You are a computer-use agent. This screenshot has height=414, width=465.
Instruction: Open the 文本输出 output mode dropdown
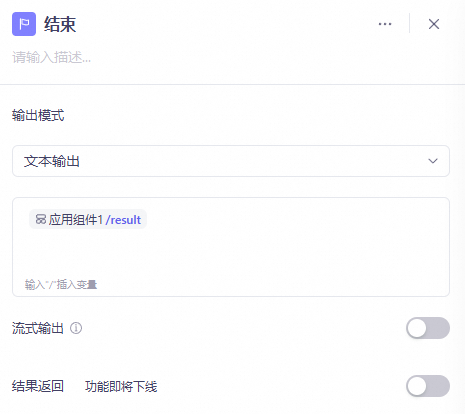(231, 161)
